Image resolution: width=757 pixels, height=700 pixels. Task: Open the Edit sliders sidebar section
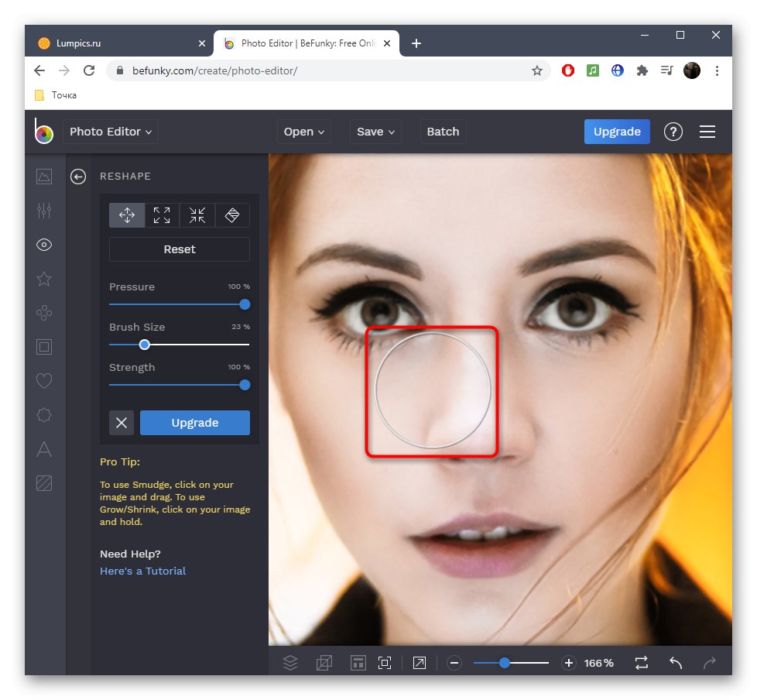[44, 211]
